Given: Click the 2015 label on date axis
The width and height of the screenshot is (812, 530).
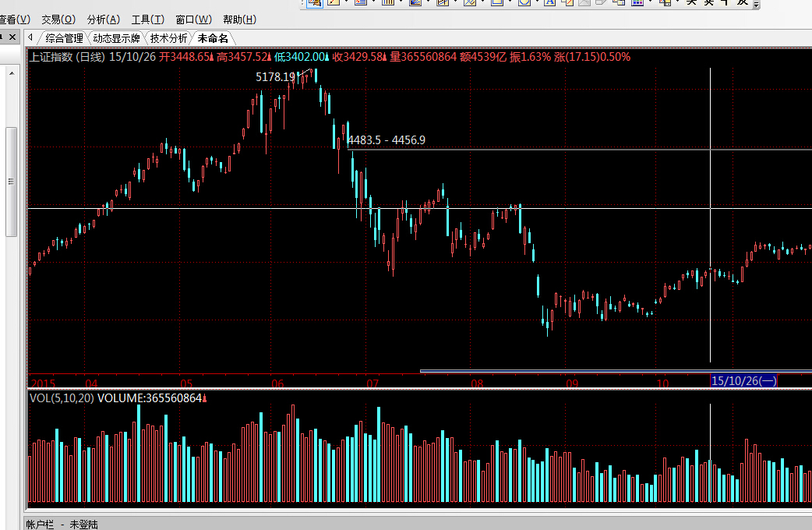Looking at the screenshot, I should click(43, 384).
